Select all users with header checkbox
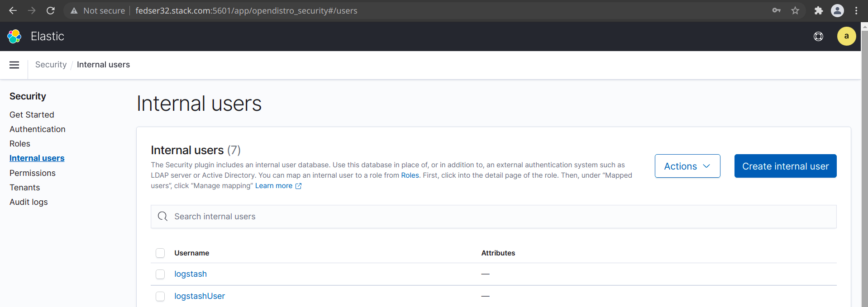The image size is (868, 307). [x=160, y=253]
